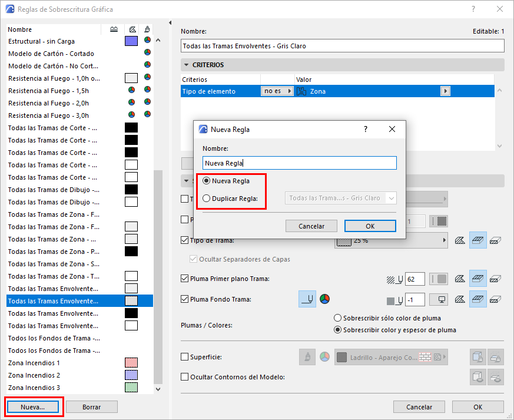Toggle cover fills icon in Pluma Fondo Trama row
The width and height of the screenshot is (514, 420).
pos(477,299)
